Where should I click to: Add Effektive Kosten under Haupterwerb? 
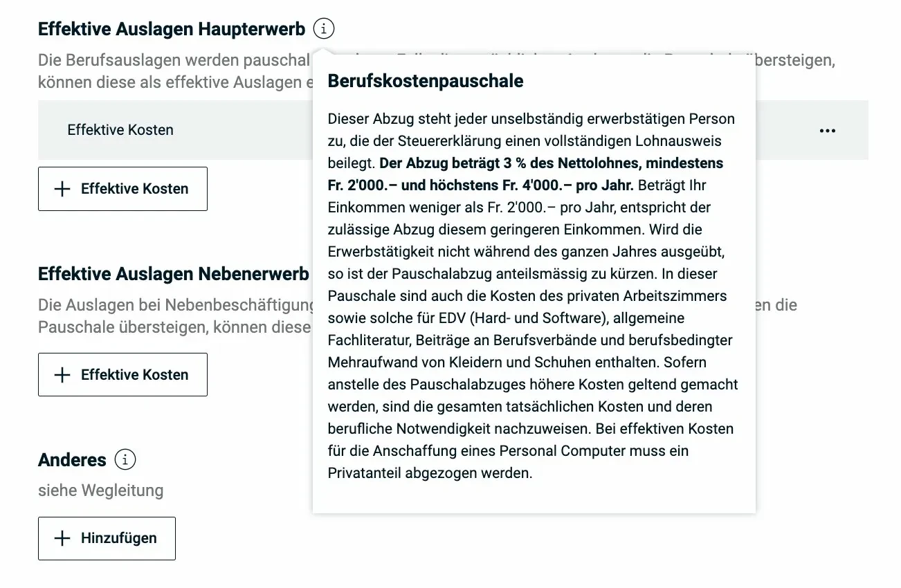[122, 188]
